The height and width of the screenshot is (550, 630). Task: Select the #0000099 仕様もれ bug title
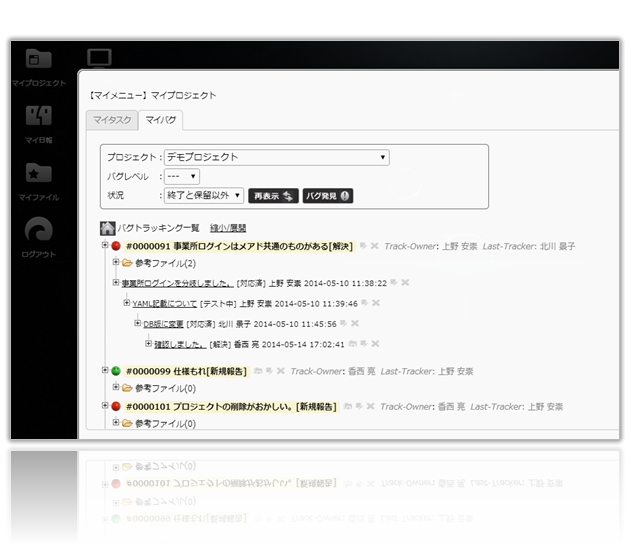coord(186,371)
